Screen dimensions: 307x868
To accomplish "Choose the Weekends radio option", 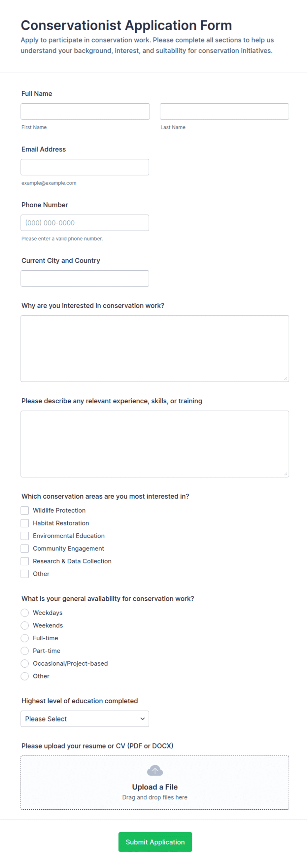I will pos(25,625).
